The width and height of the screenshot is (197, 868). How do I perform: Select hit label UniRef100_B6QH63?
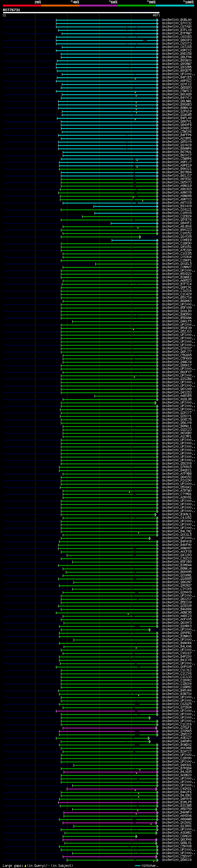point(177,301)
